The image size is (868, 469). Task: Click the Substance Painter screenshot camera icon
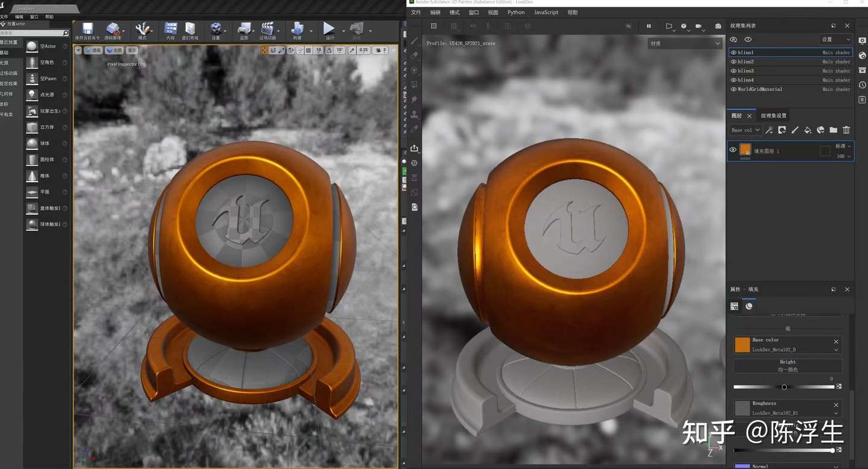click(x=718, y=26)
